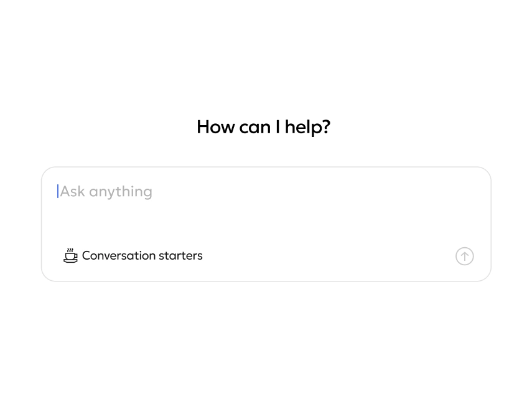Click the blinking text cursor in the prompt
This screenshot has height=396, width=532.
coord(58,191)
